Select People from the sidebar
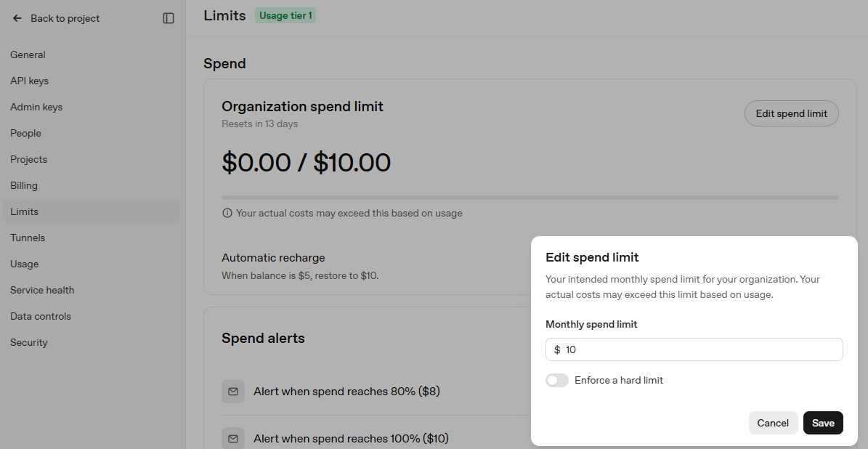 (x=25, y=134)
